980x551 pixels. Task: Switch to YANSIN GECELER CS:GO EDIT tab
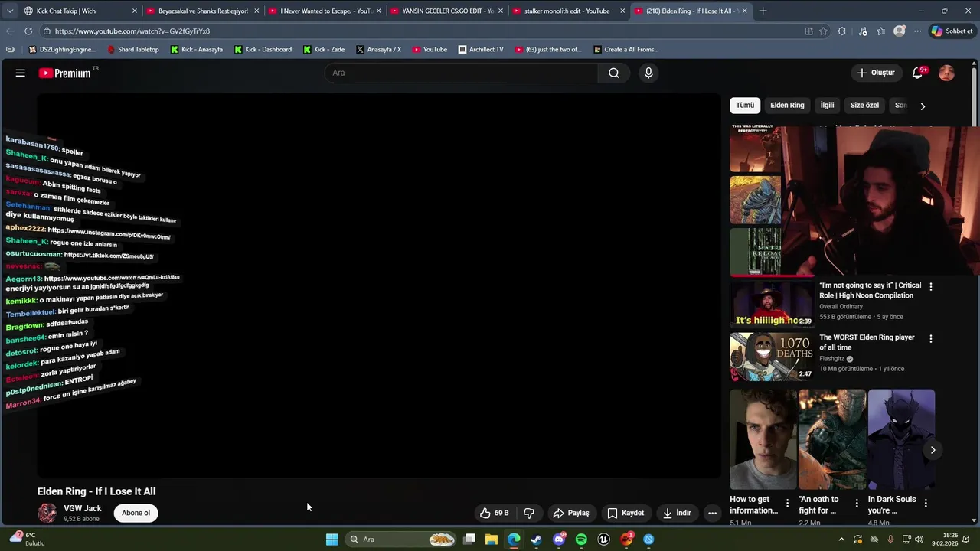[x=447, y=11]
